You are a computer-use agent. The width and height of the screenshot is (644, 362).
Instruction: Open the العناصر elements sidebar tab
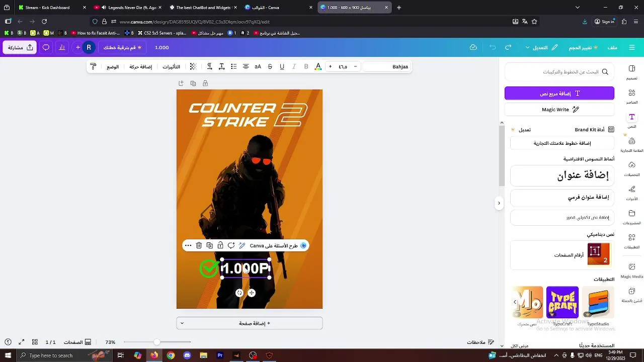632,96
